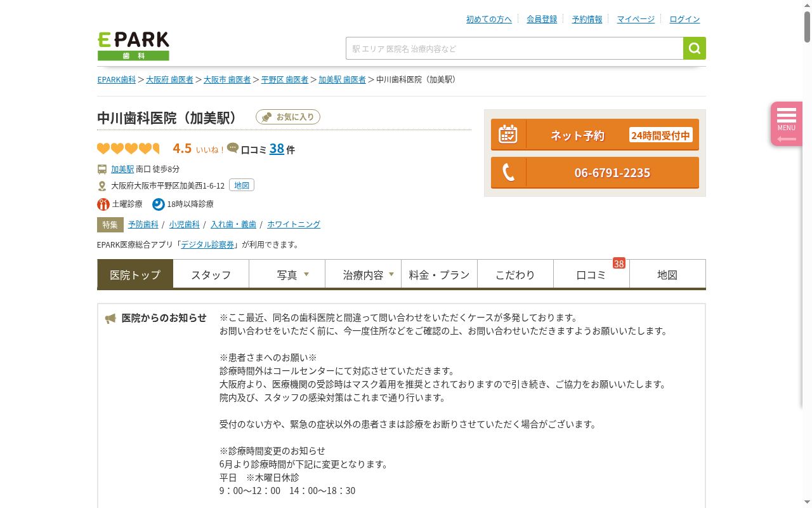Open the 地図 button next to address
Screen dimensions: 812x508
[242, 185]
